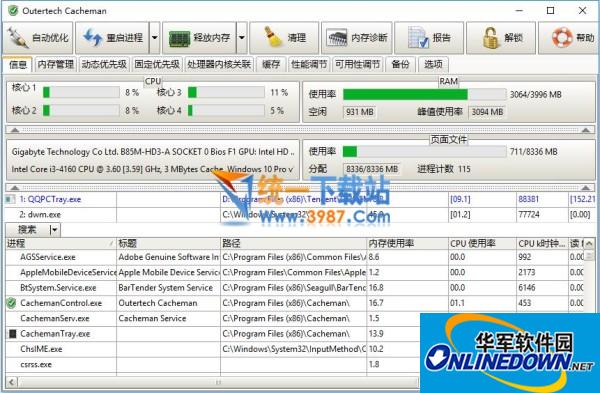Switch to the 缓存 tab

tap(271, 64)
